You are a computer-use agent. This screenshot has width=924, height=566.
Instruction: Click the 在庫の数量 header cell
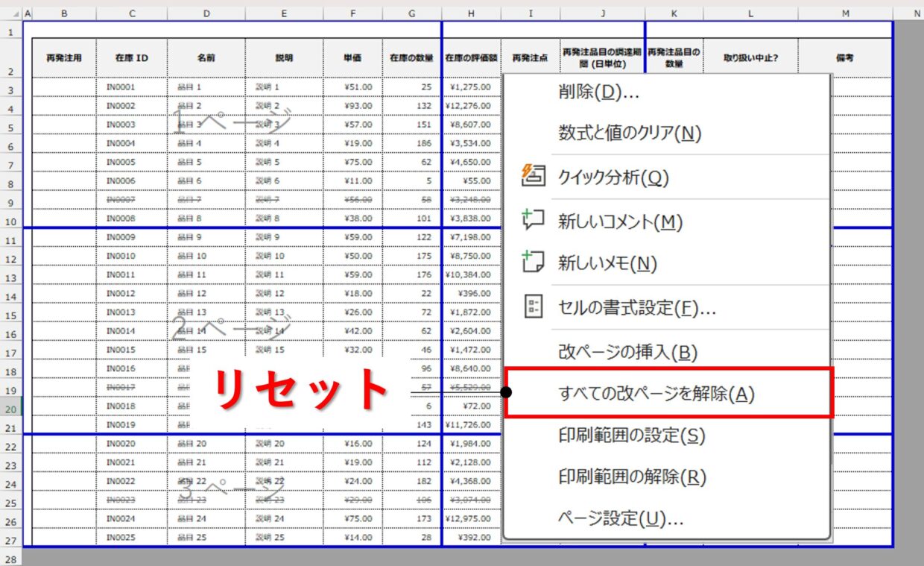click(x=412, y=58)
